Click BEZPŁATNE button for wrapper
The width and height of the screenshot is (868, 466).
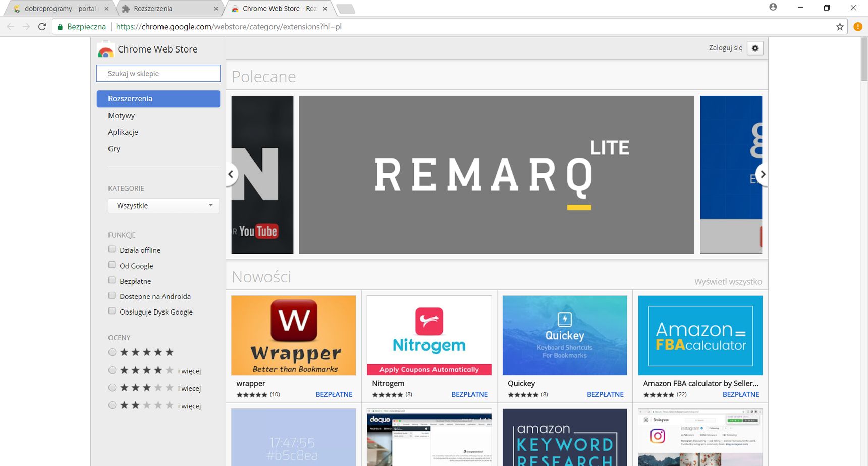pyautogui.click(x=334, y=394)
